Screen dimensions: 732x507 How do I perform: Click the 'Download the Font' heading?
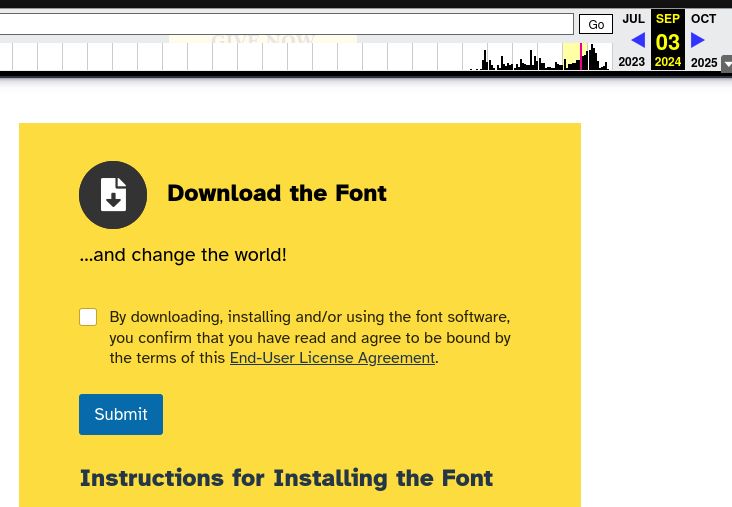click(x=277, y=193)
